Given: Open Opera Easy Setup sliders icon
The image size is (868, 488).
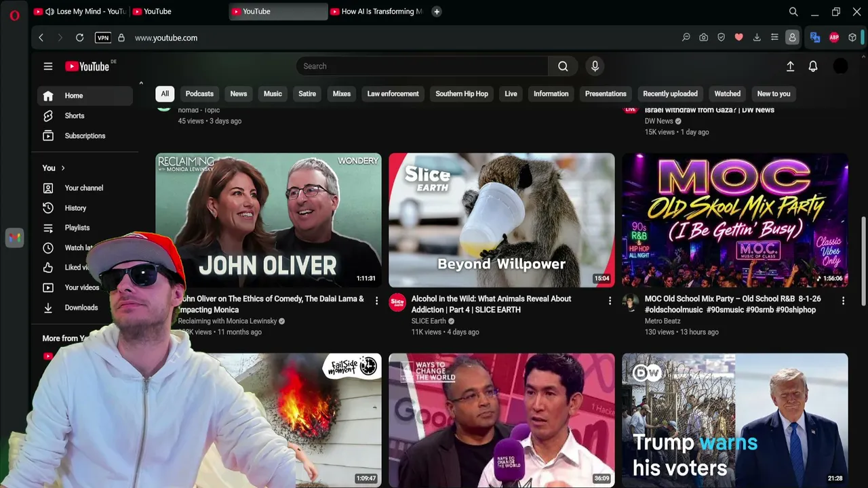Looking at the screenshot, I should (x=774, y=38).
